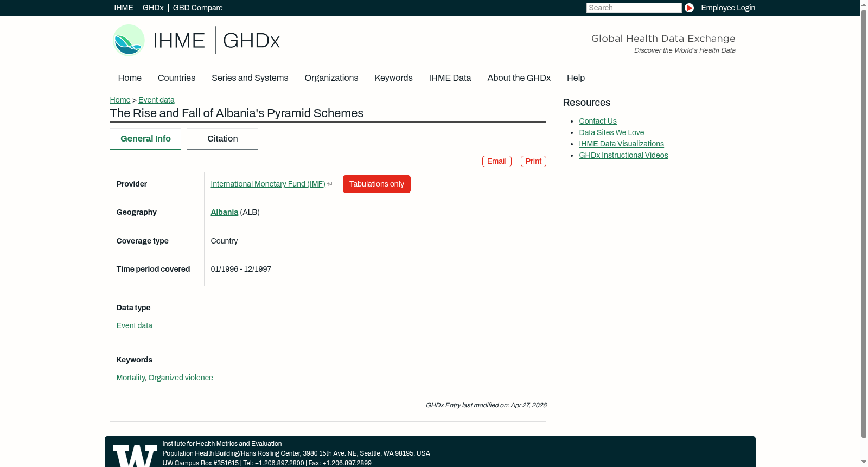This screenshot has height=467, width=868.
Task: Click the external link icon beside IMF
Action: [329, 184]
